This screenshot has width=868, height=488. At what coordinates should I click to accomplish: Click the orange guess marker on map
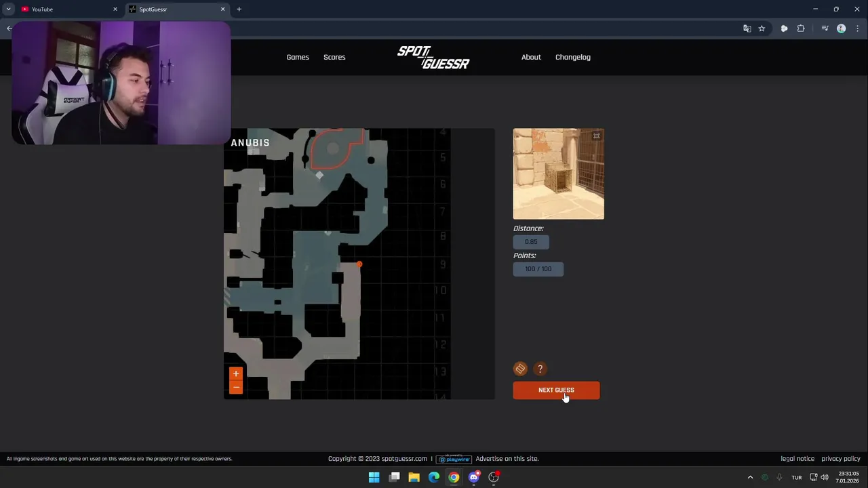click(359, 264)
